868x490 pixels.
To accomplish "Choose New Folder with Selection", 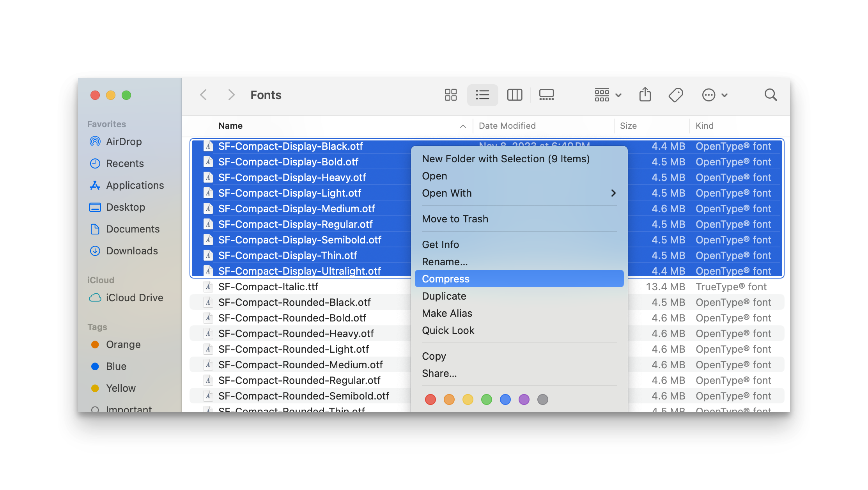I will coord(505,159).
